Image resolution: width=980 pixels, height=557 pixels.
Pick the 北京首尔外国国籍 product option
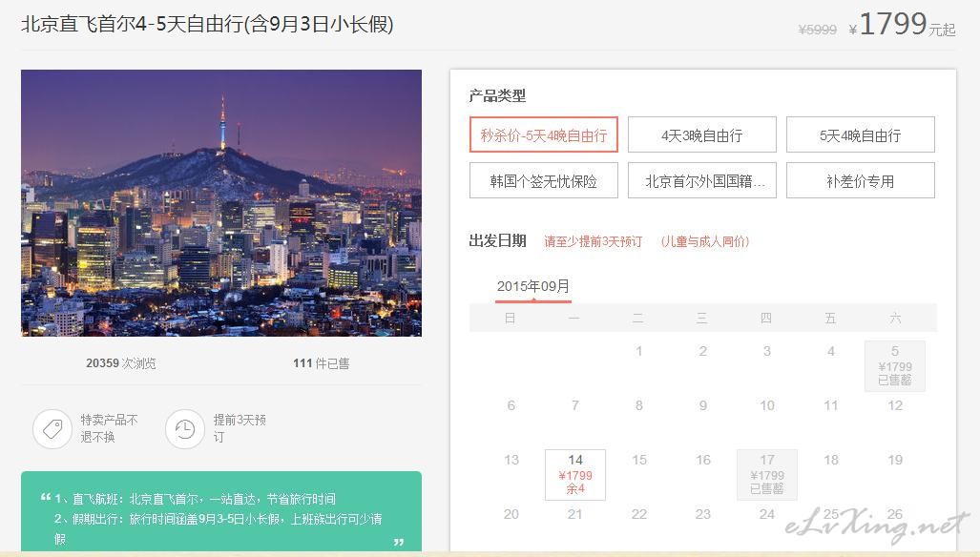[x=702, y=180]
